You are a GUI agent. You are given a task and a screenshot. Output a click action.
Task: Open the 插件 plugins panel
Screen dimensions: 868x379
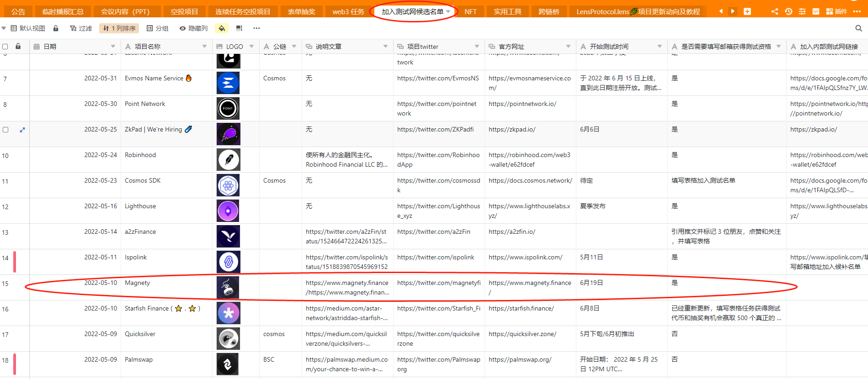point(836,11)
